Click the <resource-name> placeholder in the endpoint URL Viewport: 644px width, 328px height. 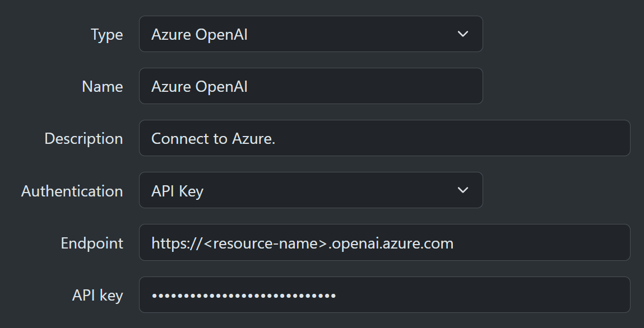(x=264, y=243)
